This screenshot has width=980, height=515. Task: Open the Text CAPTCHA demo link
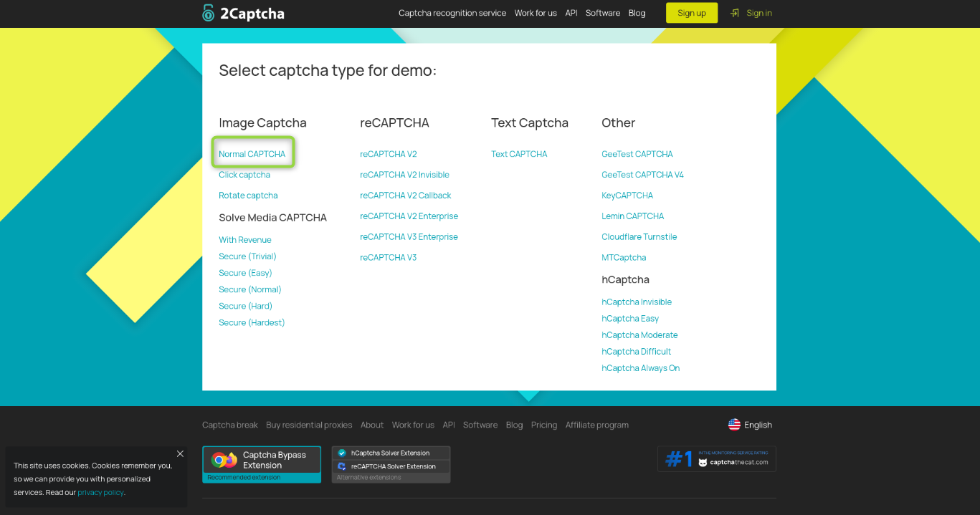pyautogui.click(x=519, y=154)
